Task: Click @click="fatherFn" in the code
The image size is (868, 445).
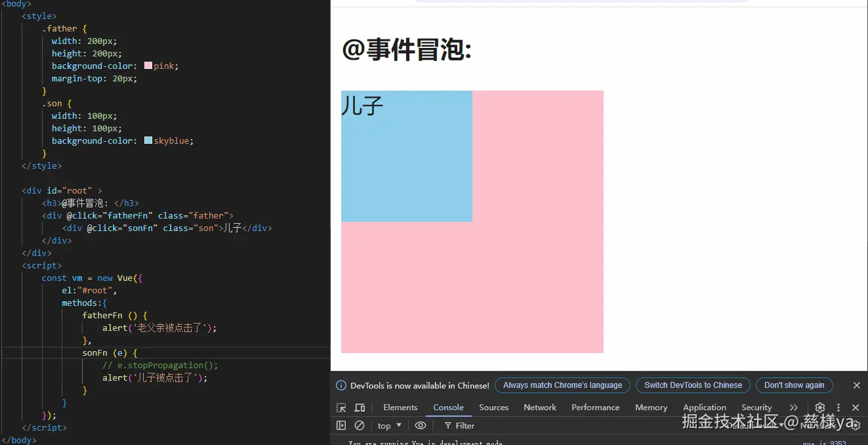Action: point(110,215)
